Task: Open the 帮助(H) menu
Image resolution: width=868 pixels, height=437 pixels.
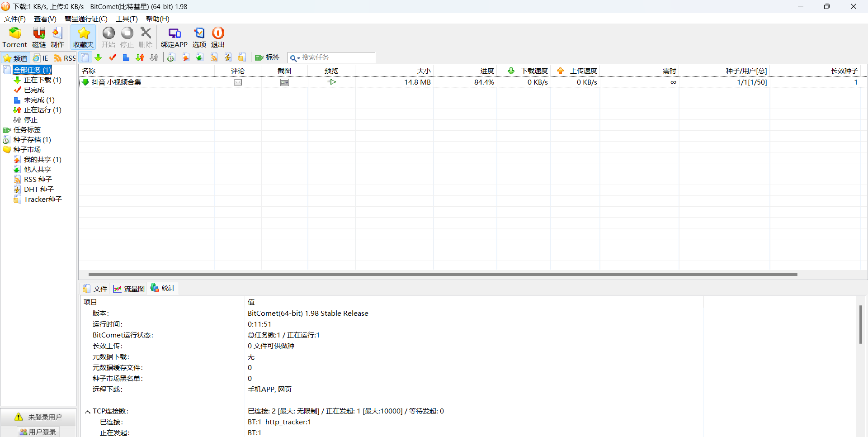Action: pyautogui.click(x=158, y=19)
